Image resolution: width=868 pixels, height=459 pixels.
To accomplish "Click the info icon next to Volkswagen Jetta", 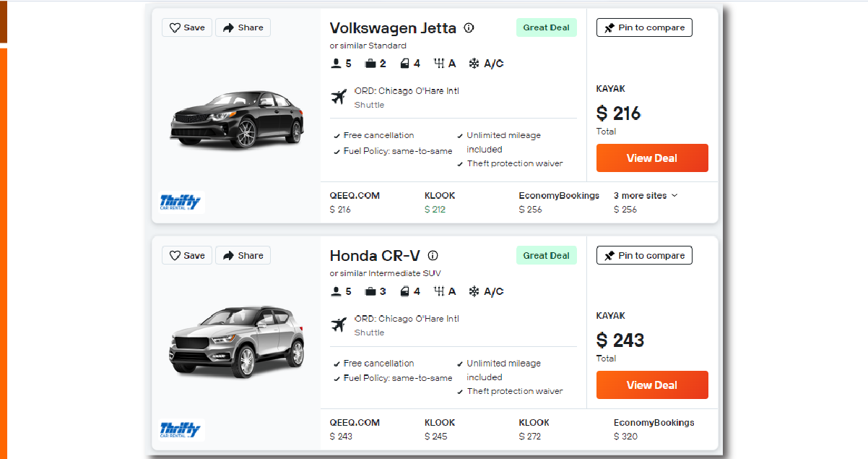I will [469, 28].
